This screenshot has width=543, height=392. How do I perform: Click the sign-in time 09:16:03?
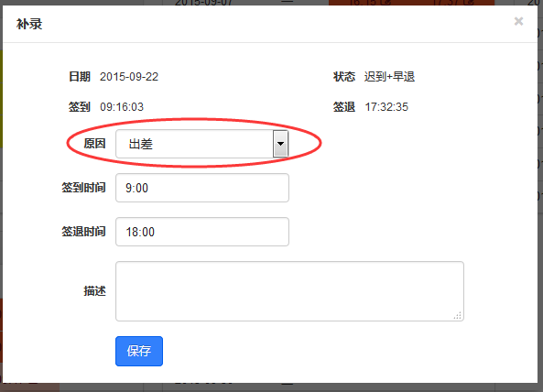click(122, 107)
